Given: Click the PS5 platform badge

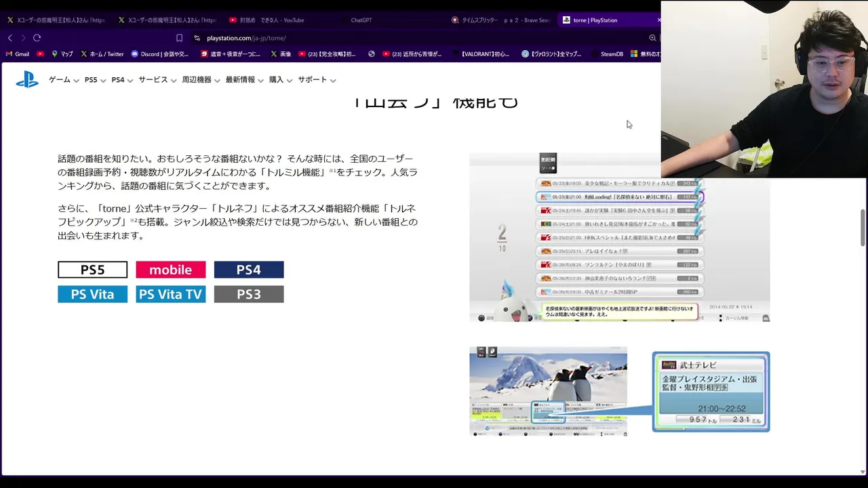Looking at the screenshot, I should click(92, 270).
